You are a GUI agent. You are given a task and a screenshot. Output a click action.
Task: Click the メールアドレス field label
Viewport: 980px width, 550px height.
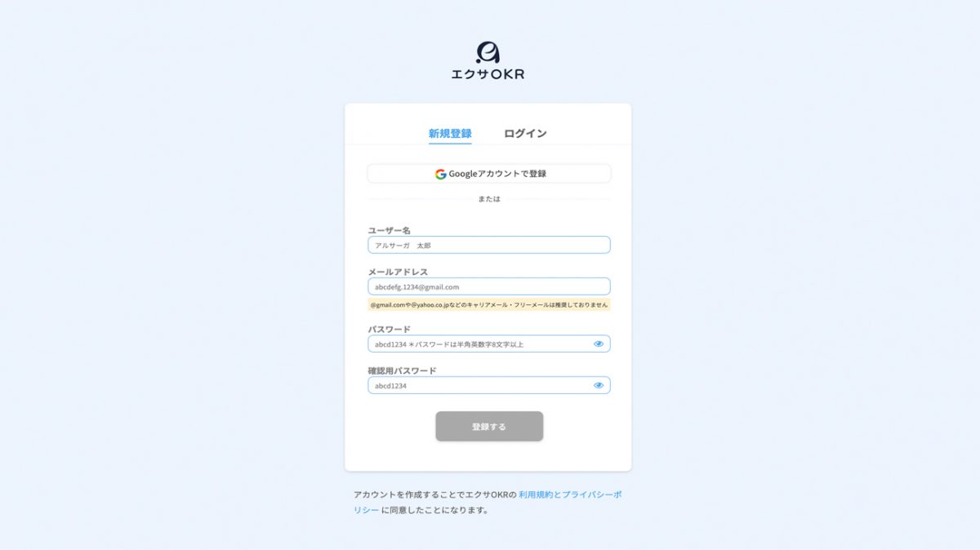tap(398, 272)
